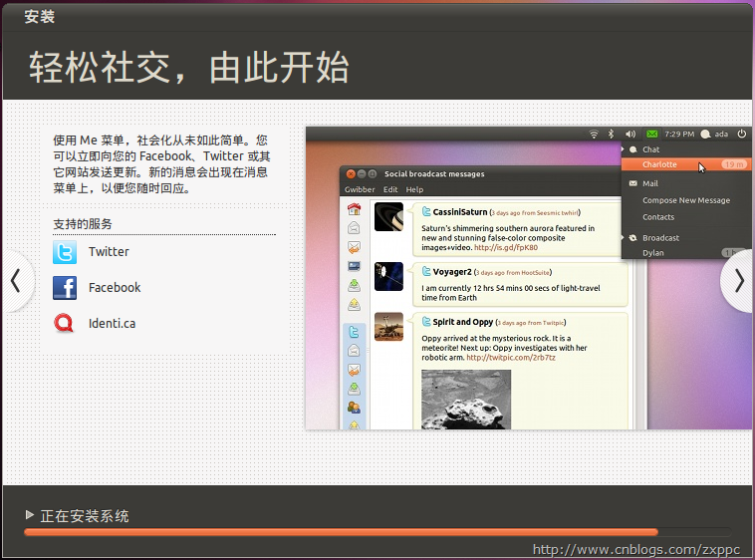
Task: Click the Wi-Fi signal icon in top panel
Action: (x=594, y=134)
